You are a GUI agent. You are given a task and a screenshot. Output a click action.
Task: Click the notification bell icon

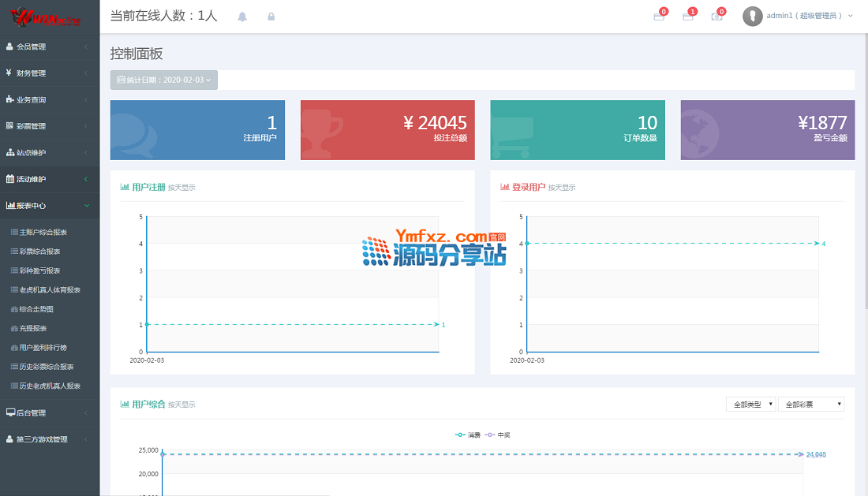(242, 17)
